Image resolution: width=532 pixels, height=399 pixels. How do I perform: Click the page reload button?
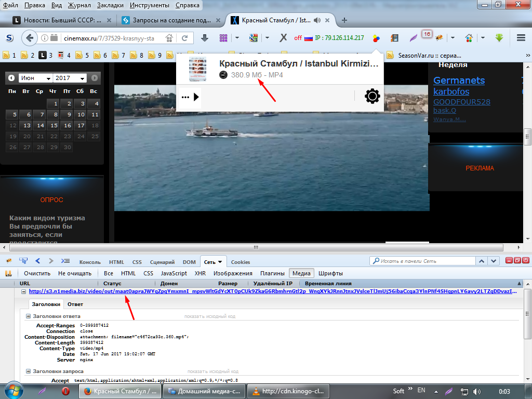pos(184,38)
